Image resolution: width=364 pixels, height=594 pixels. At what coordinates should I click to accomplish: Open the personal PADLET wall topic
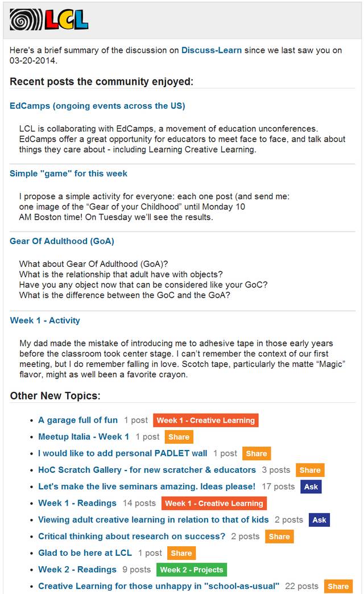click(123, 453)
